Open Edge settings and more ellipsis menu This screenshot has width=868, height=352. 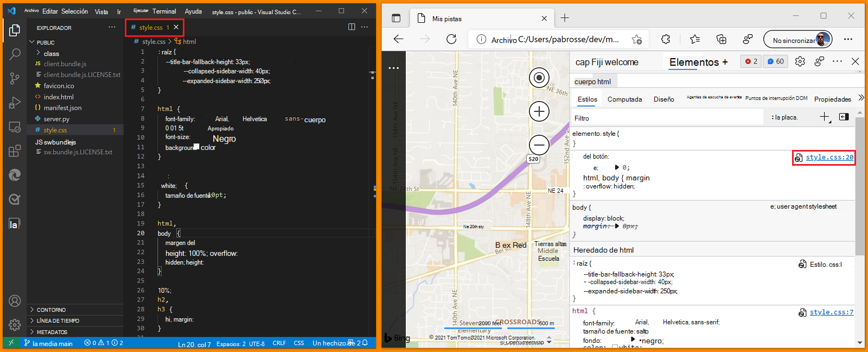(848, 39)
